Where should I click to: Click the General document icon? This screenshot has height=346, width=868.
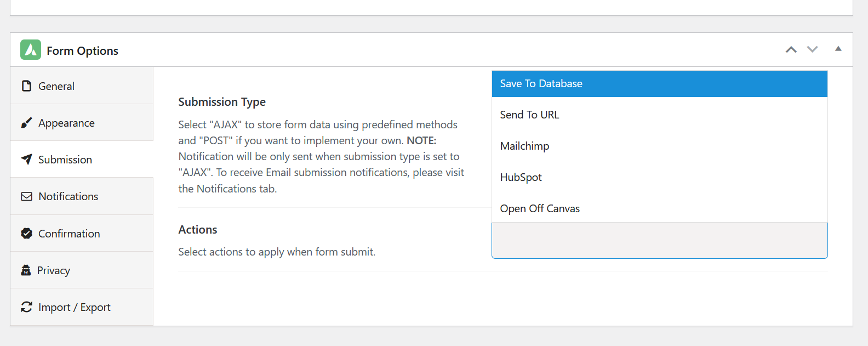click(26, 86)
